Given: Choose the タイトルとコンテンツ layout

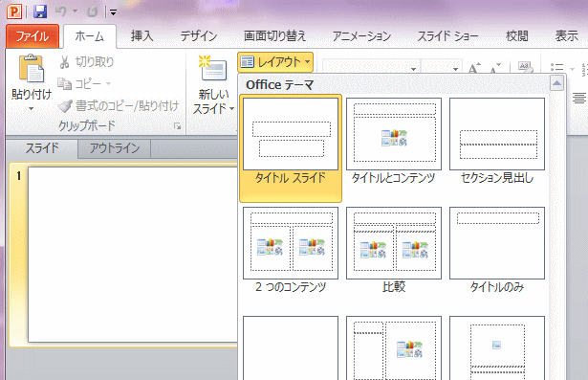Looking at the screenshot, I should [x=393, y=142].
